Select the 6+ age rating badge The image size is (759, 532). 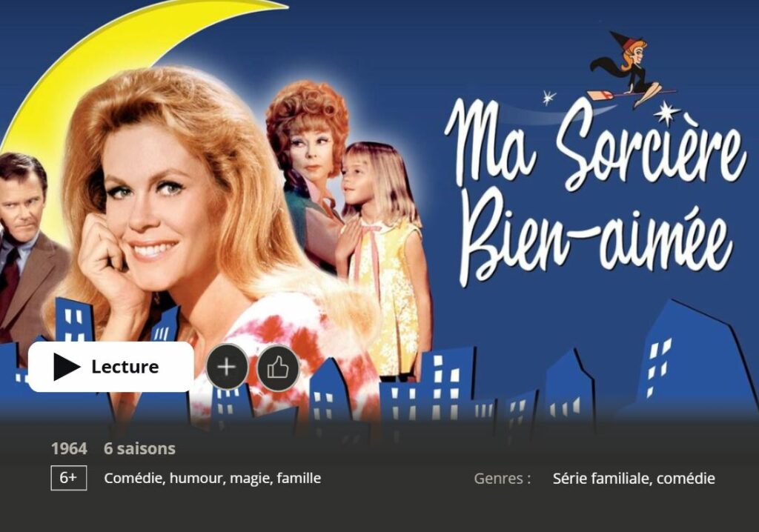click(x=69, y=478)
